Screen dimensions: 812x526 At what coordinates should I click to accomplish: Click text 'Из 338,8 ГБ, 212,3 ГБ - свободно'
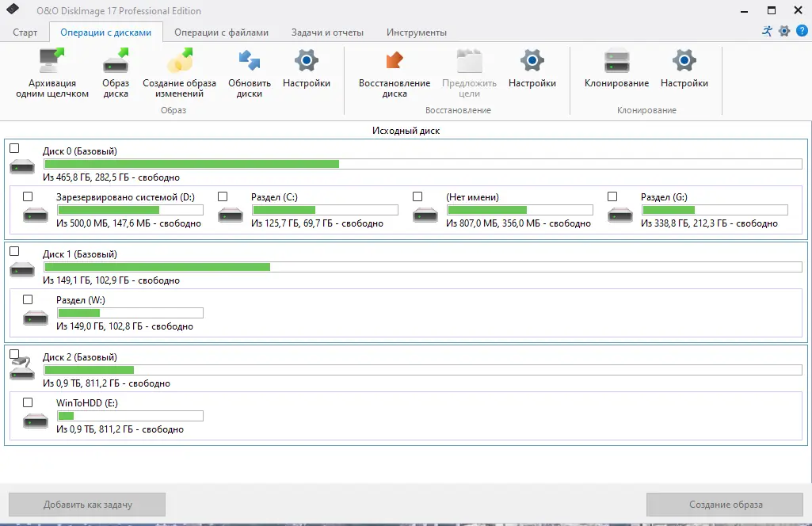[710, 223]
